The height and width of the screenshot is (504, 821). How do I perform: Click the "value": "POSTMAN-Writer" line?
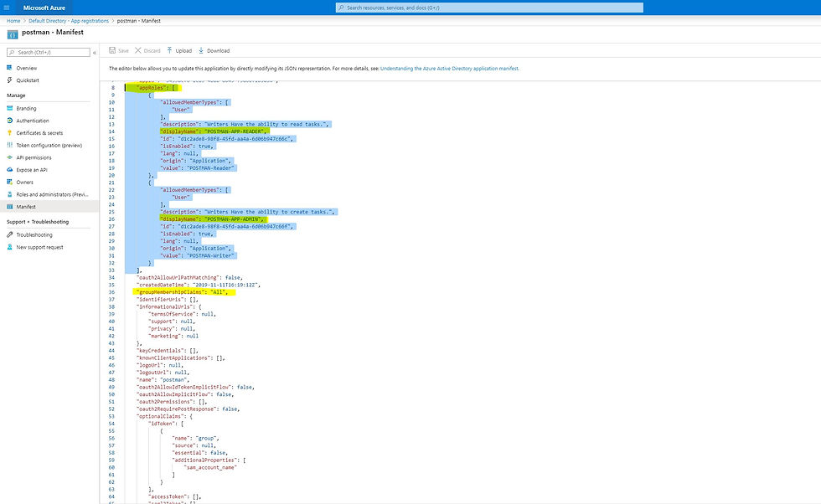tap(197, 255)
